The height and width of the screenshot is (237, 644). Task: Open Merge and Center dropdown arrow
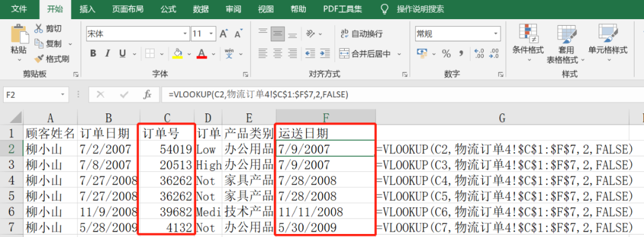pyautogui.click(x=399, y=54)
